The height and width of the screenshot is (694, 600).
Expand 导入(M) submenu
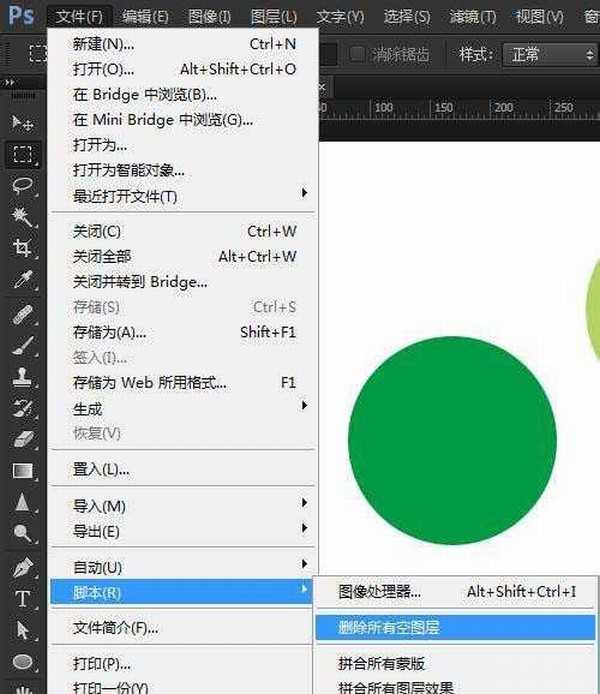[183, 505]
